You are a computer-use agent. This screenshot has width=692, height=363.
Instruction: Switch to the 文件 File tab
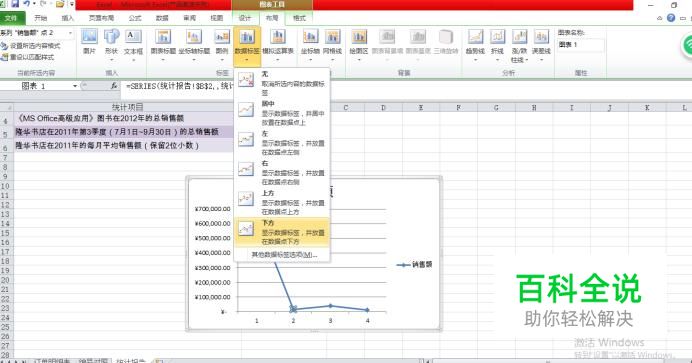click(x=11, y=18)
